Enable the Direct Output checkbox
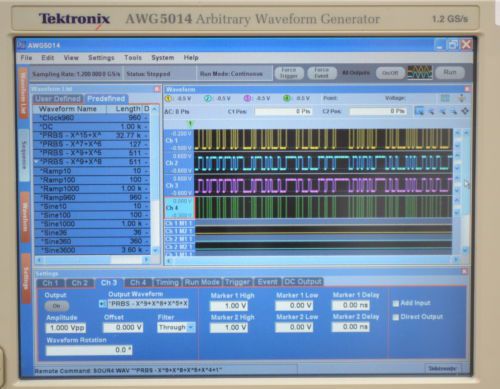The image size is (500, 389). pos(396,317)
